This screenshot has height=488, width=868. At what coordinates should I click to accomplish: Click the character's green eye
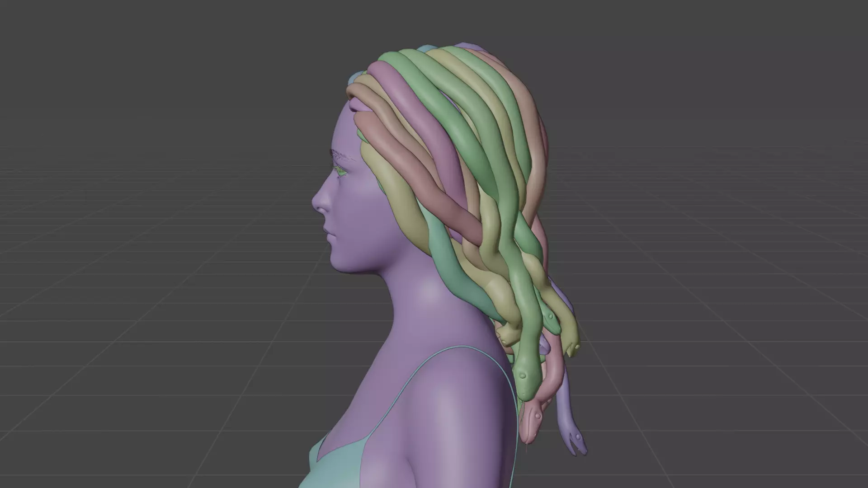point(341,172)
